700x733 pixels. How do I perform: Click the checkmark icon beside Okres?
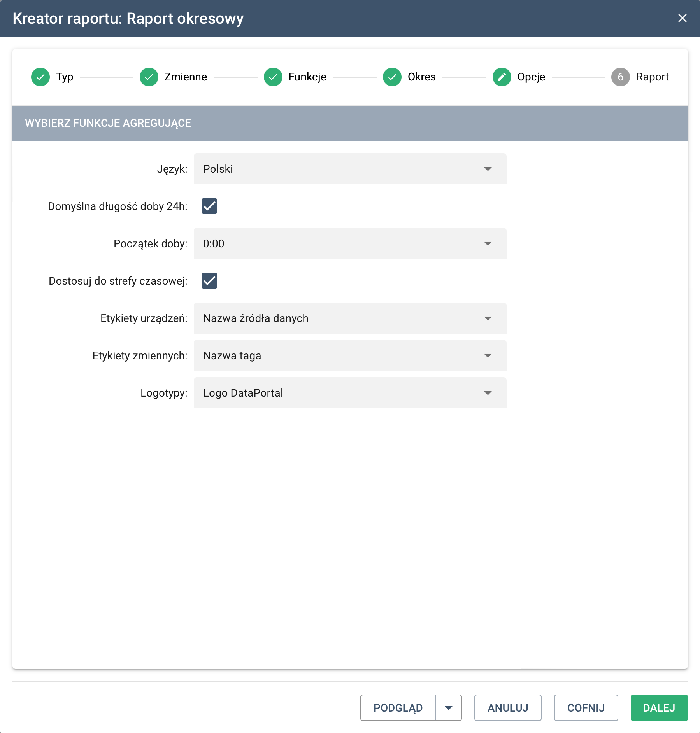tap(392, 77)
